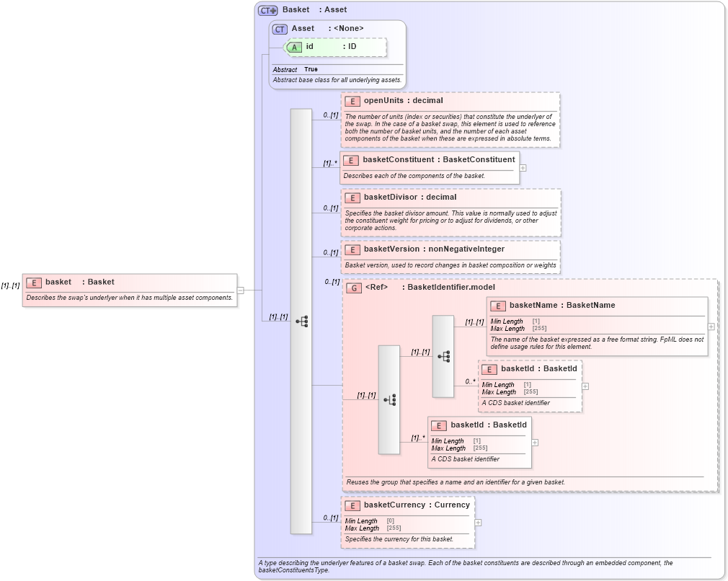Click the E icon of the openUnits element
This screenshot has height=581, width=728.
(x=353, y=101)
